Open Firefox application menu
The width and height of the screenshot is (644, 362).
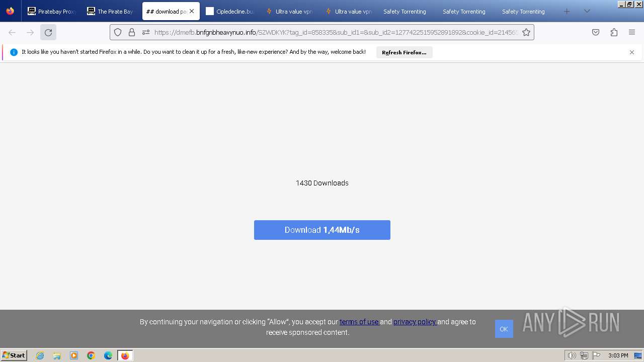point(632,32)
